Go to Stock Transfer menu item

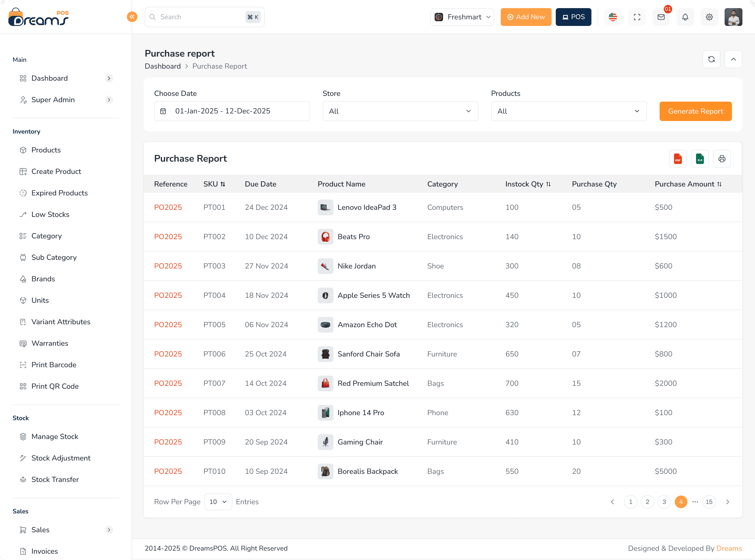pyautogui.click(x=55, y=479)
